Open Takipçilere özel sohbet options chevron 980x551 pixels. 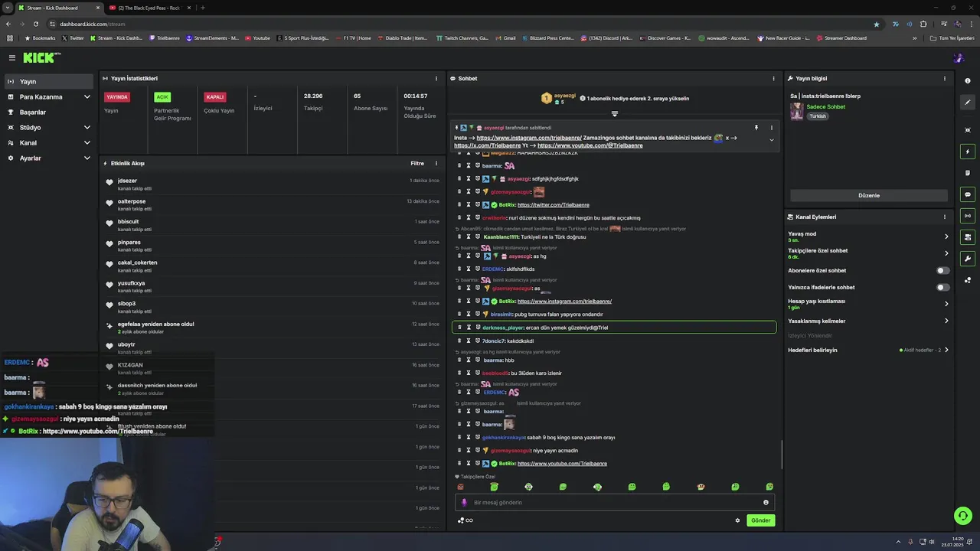[x=946, y=253]
